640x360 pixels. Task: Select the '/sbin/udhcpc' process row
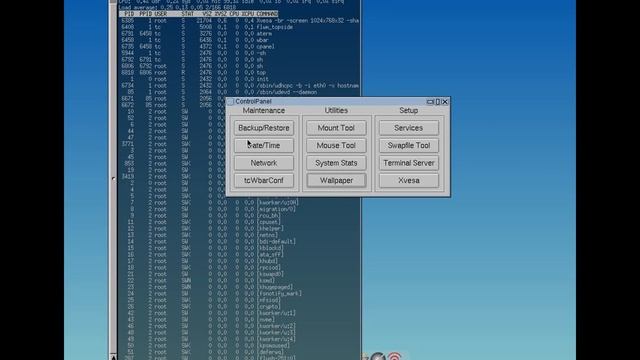239,86
